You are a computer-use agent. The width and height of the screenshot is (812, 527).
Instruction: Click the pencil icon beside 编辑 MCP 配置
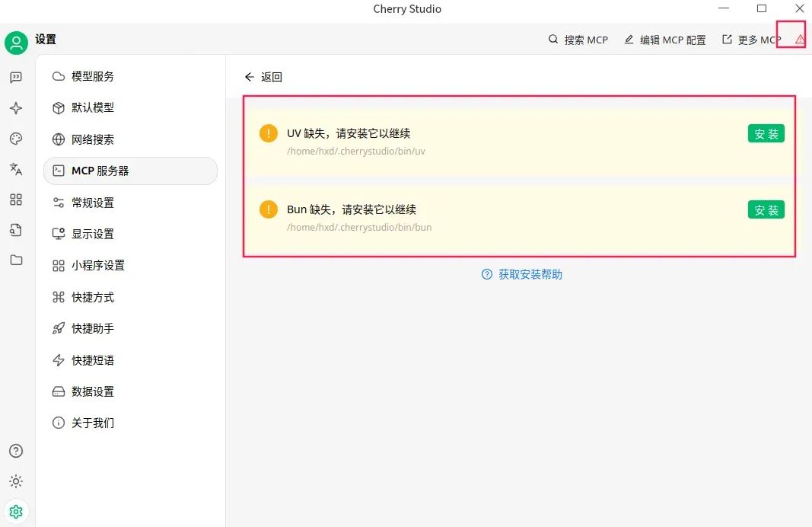[x=629, y=40]
